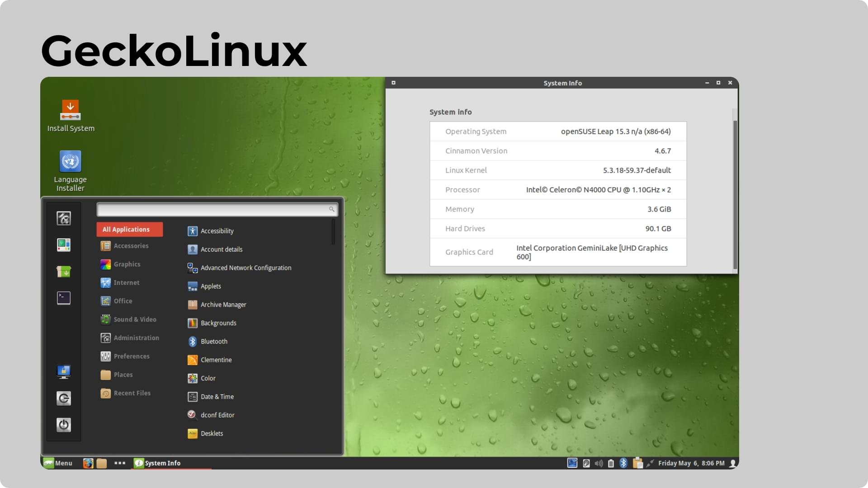Click the network connection tray icon
The height and width of the screenshot is (488, 868).
650,463
